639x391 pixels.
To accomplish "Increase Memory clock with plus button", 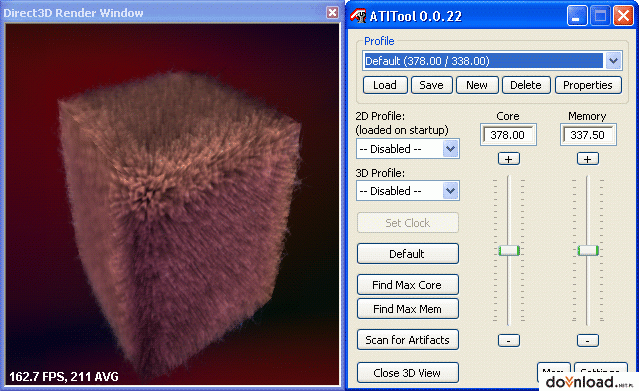I will [x=588, y=159].
